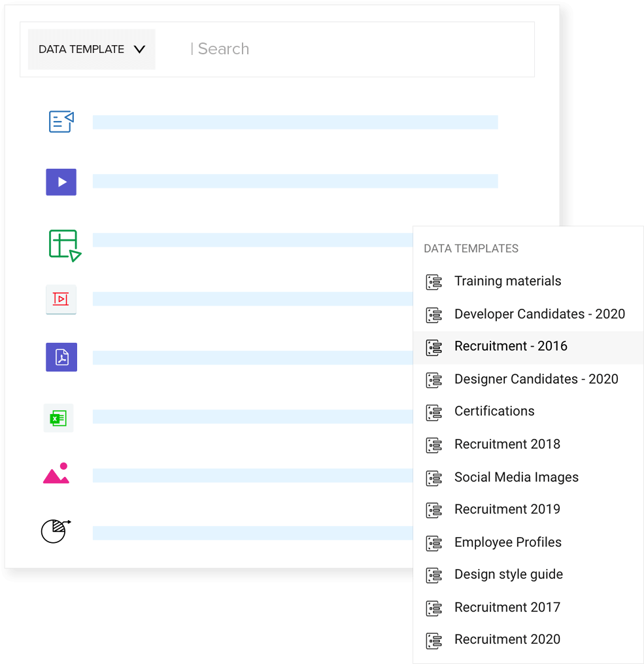
Task: Click the icon beside Recruitment 2020
Action: coord(434,640)
